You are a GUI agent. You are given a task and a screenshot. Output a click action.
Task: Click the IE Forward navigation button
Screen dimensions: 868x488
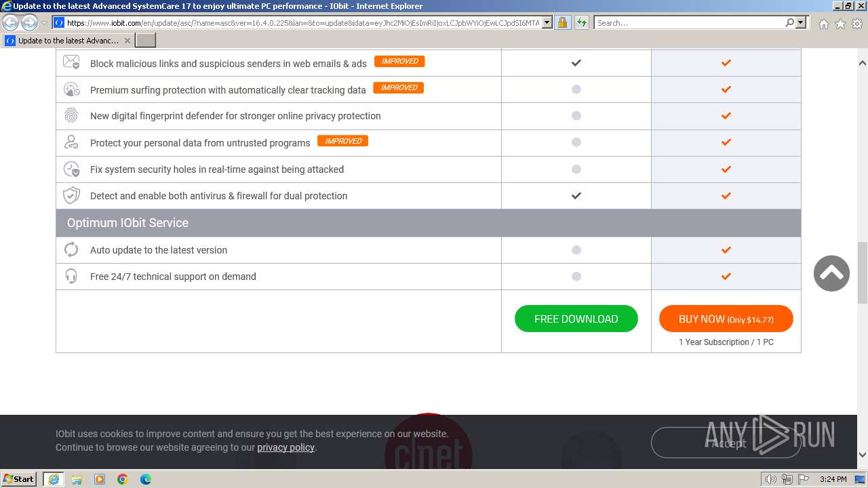pyautogui.click(x=29, y=23)
